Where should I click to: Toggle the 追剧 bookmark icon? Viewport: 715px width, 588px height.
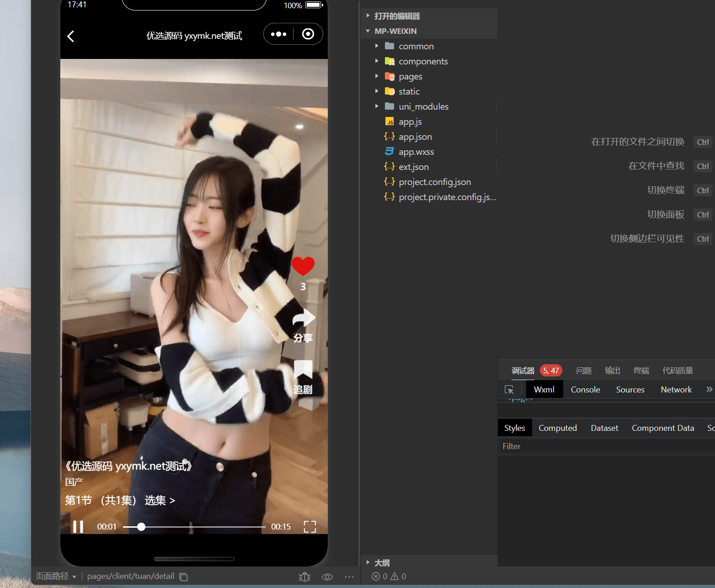click(x=303, y=369)
